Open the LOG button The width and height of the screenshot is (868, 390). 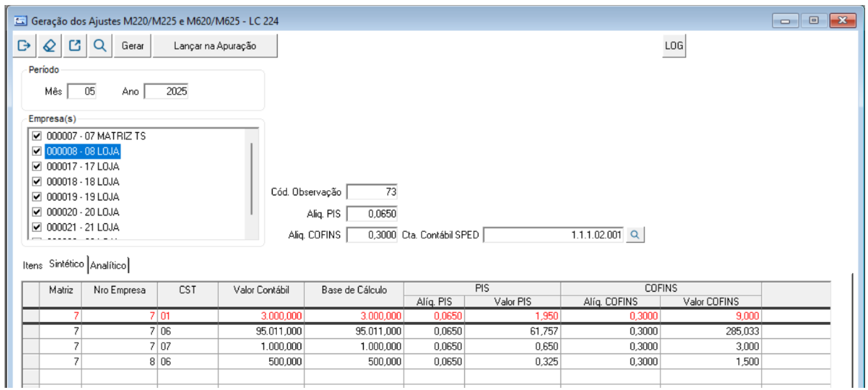(x=674, y=46)
